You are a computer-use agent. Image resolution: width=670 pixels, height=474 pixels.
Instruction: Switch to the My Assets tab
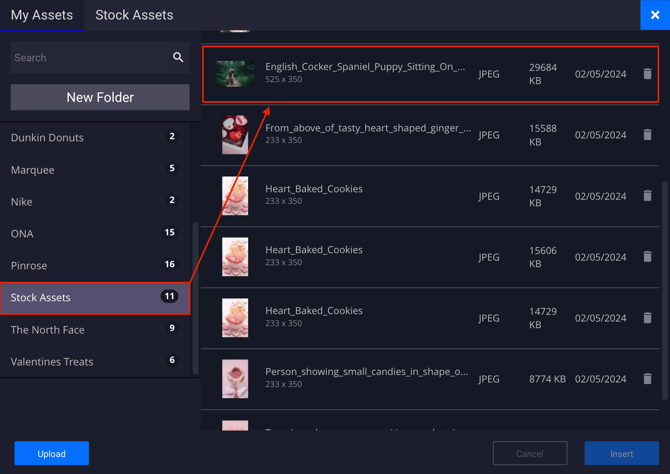click(x=42, y=15)
